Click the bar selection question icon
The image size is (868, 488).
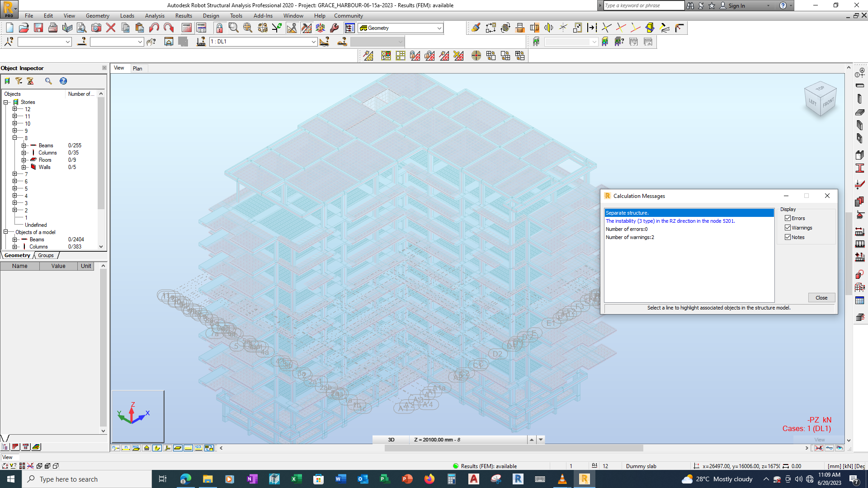[82, 42]
